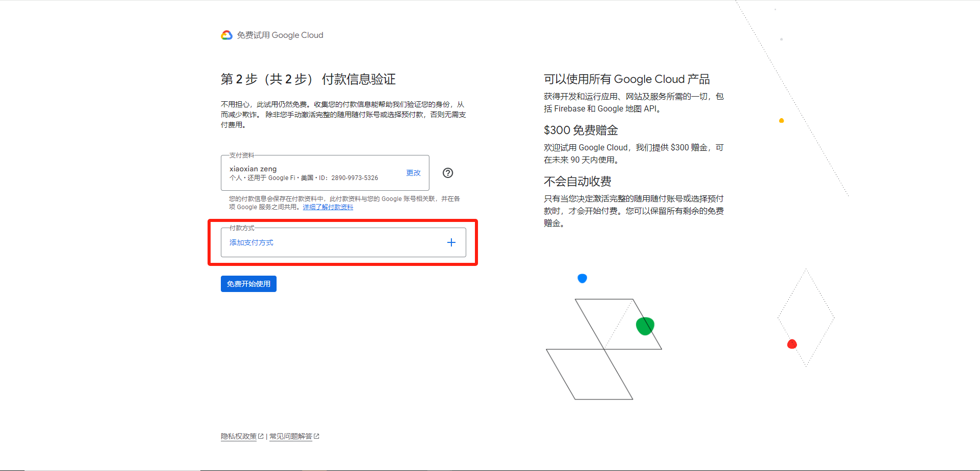980x471 pixels.
Task: Click the heading 可以使用所有 Google Cloud 产品
Action: [x=627, y=79]
